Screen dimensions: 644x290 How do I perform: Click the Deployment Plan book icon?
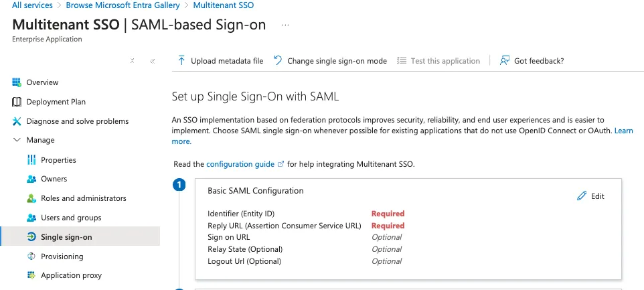17,102
